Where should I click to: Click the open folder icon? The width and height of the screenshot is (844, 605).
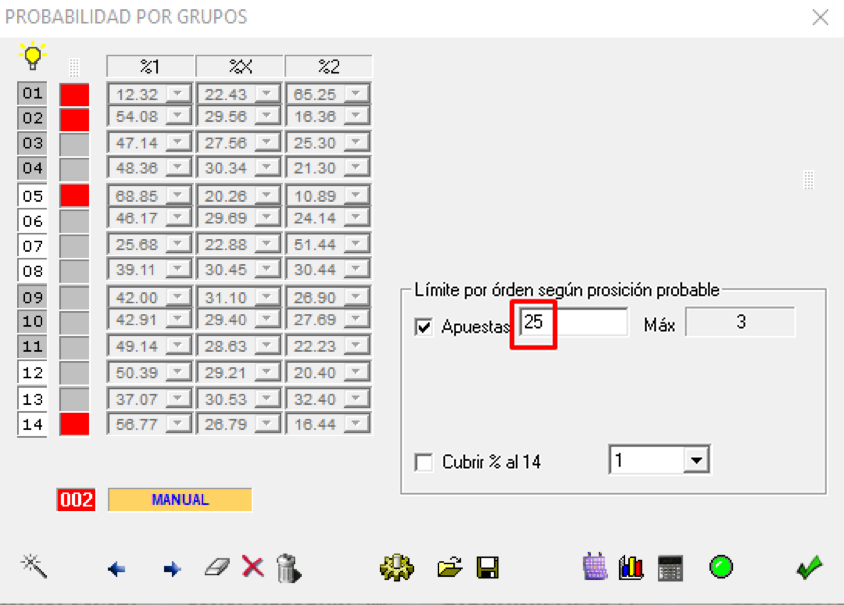(449, 567)
